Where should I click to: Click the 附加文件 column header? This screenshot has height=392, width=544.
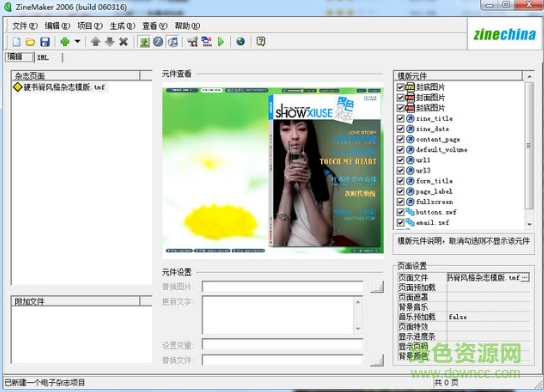(76, 301)
